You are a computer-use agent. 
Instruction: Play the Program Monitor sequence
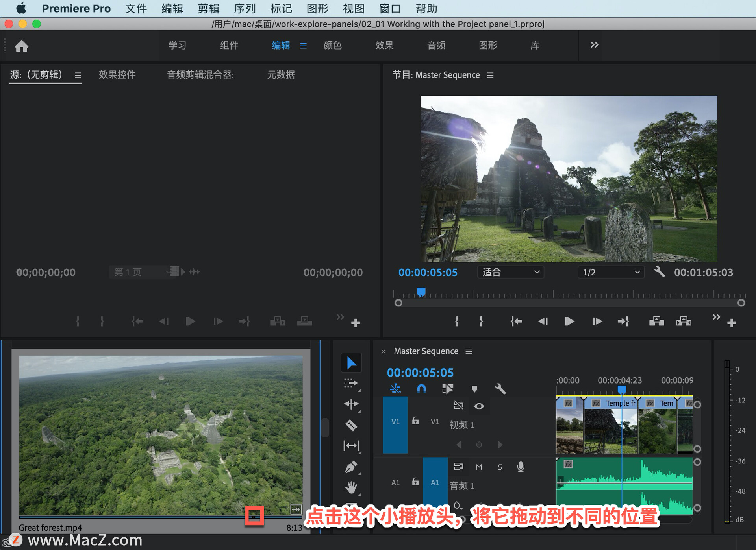(569, 321)
